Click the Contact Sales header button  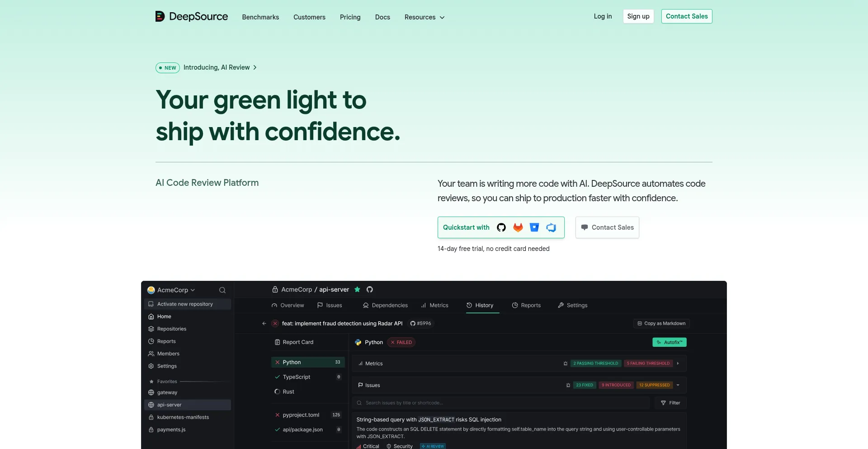[686, 16]
